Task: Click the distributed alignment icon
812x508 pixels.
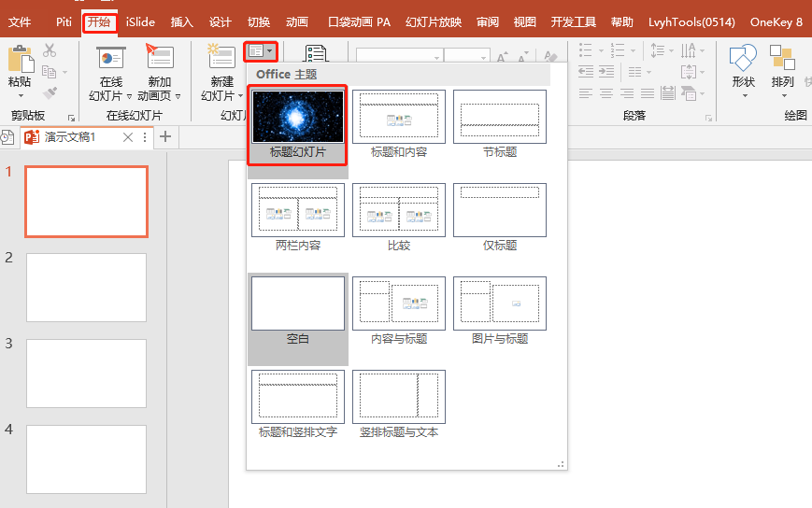Action: 668,93
